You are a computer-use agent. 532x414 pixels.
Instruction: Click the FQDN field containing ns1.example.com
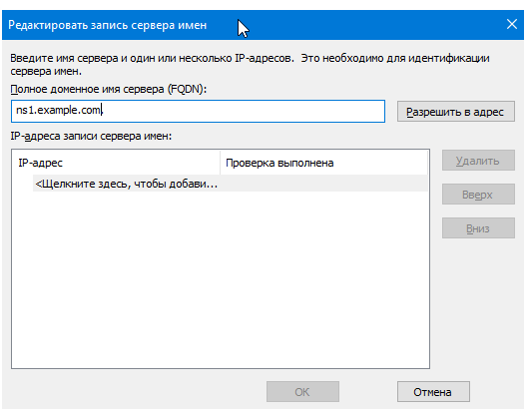point(199,111)
